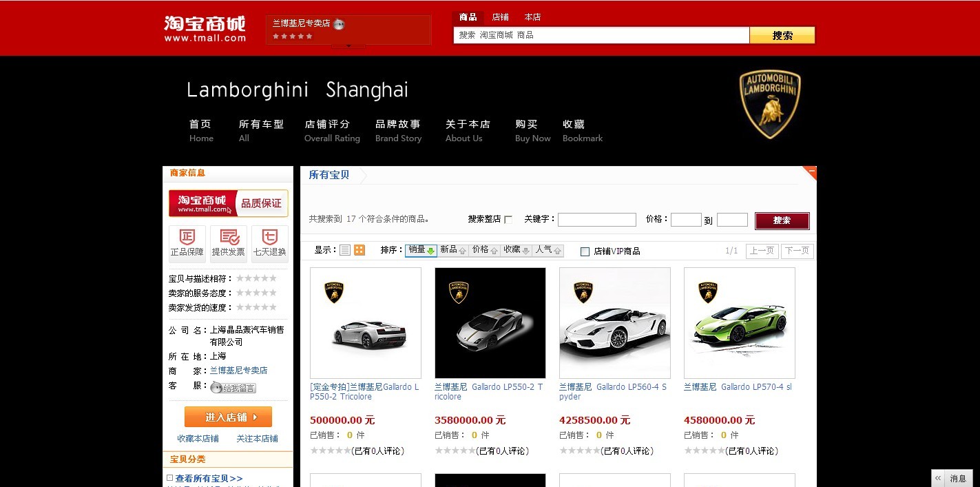The height and width of the screenshot is (487, 980).
Task: Click the 兰博基尼专卖店 store name in header
Action: (301, 23)
